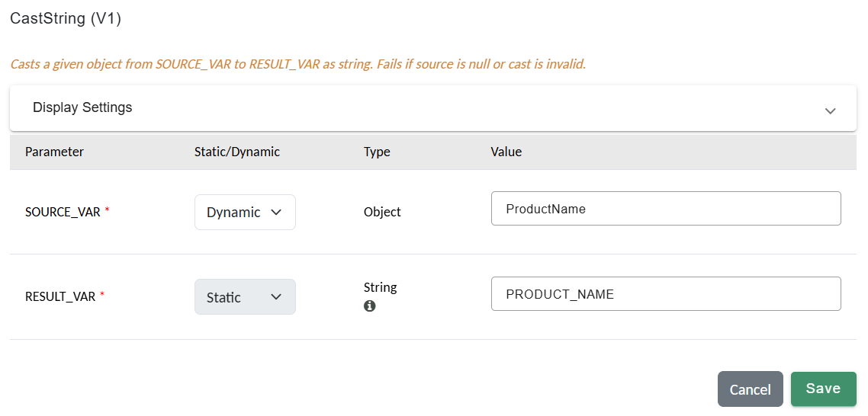The image size is (868, 416).
Task: Open the RESULT_VAR Static dropdown
Action: click(x=245, y=297)
